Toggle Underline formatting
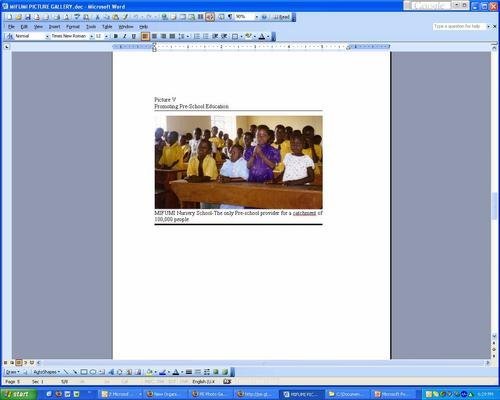 coord(134,36)
